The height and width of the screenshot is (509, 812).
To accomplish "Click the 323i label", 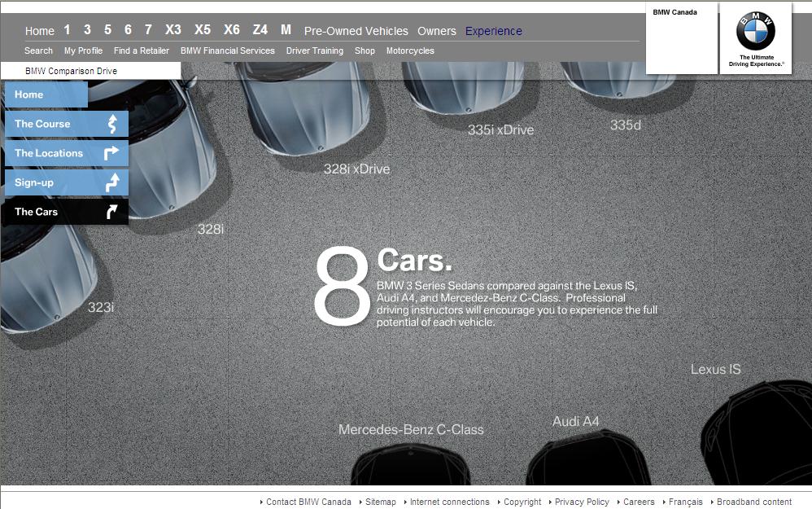I will pyautogui.click(x=100, y=307).
